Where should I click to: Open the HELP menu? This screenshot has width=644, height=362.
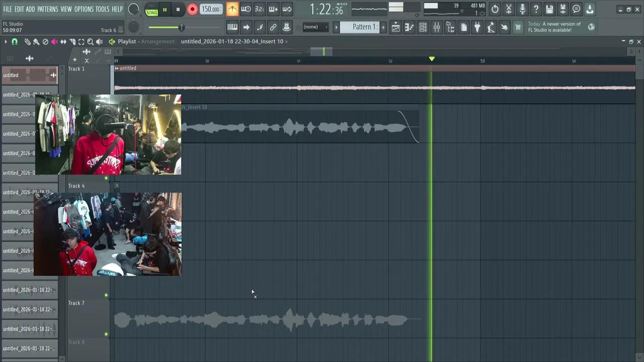117,9
